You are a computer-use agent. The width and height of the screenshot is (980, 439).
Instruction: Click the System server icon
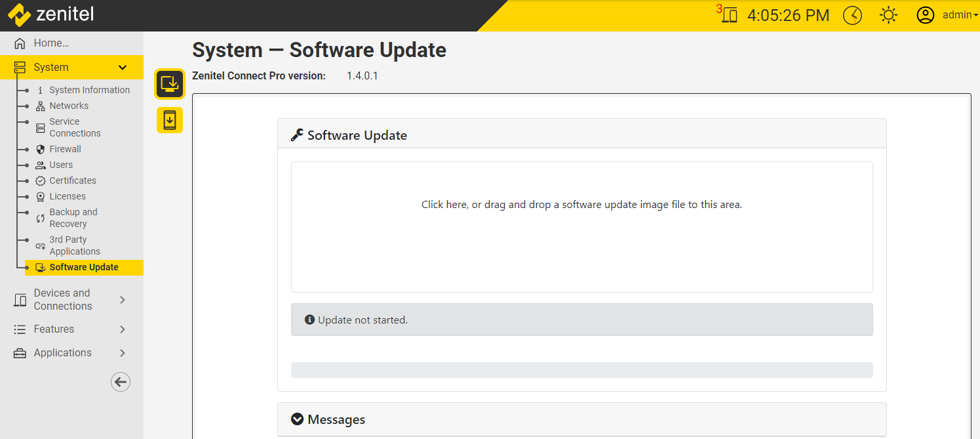(20, 67)
